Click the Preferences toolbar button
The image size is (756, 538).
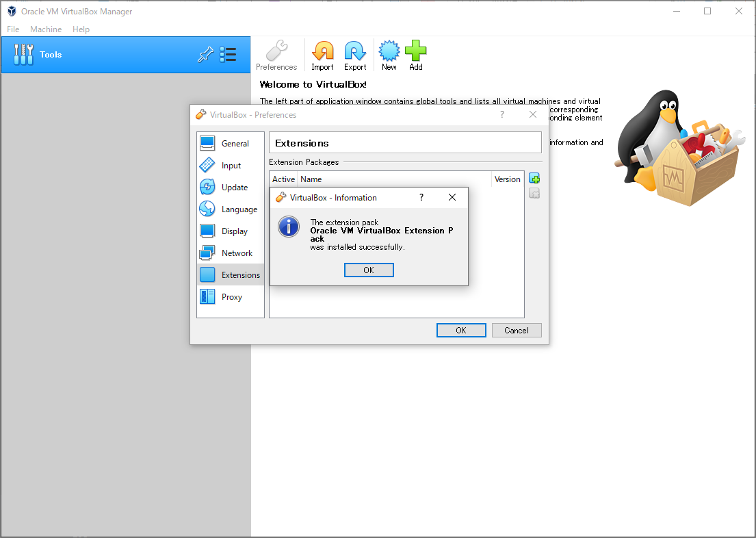coord(276,55)
